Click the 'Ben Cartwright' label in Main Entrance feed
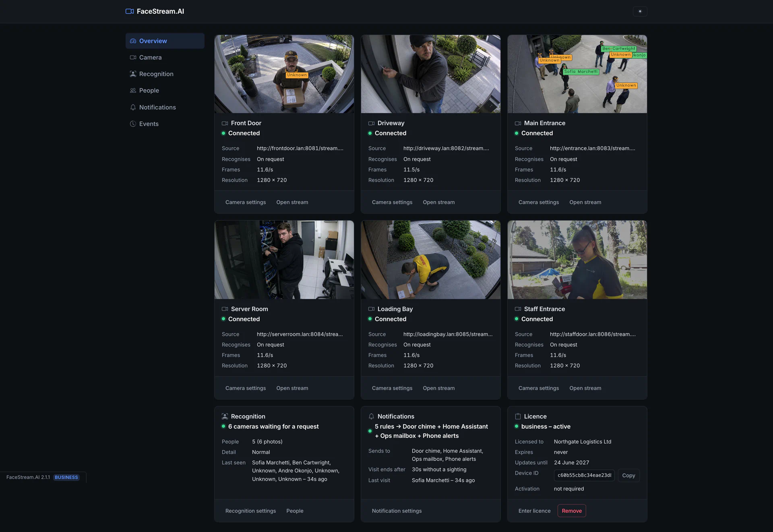Image resolution: width=773 pixels, height=532 pixels. tap(619, 49)
